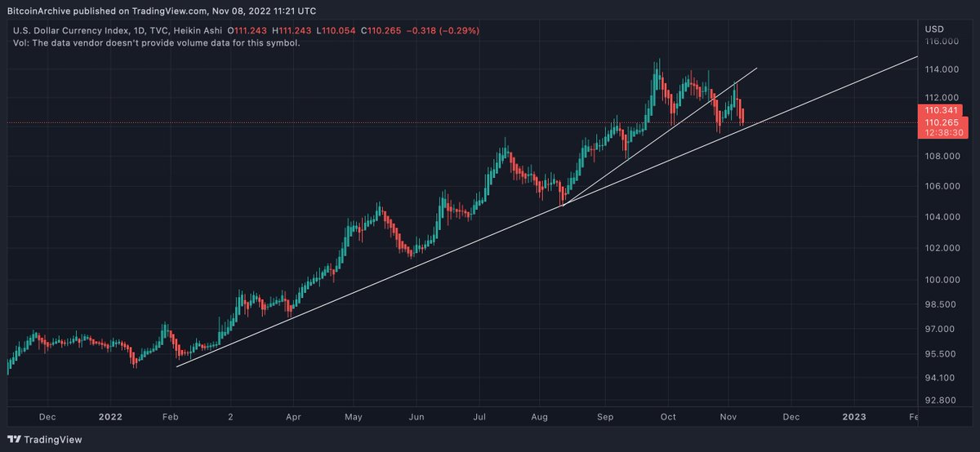Click the 108.000 price axis label
This screenshot has height=452, width=980.
pos(940,155)
